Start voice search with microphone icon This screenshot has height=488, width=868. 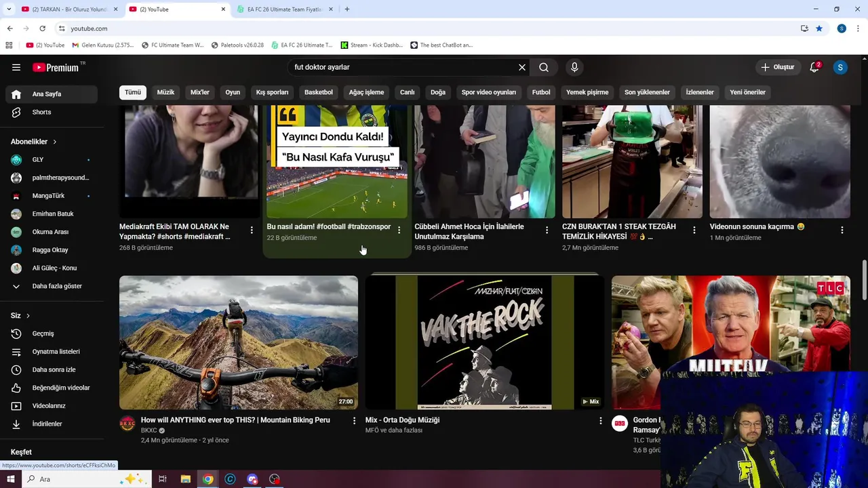[574, 67]
